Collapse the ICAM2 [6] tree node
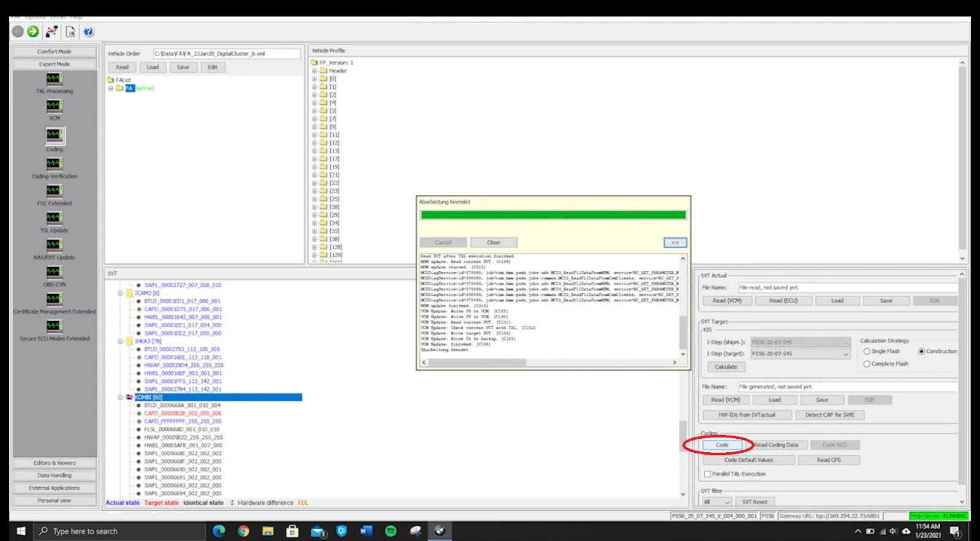The image size is (980, 541). tap(120, 293)
